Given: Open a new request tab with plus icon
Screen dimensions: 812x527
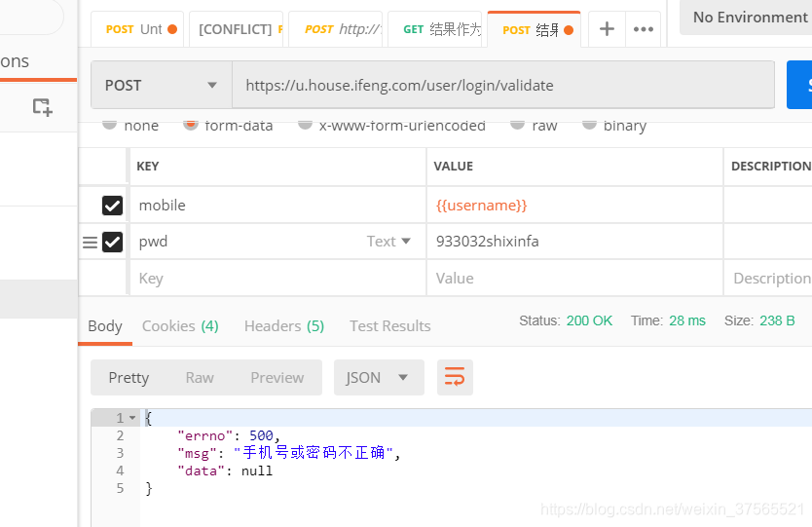Looking at the screenshot, I should 607,29.
